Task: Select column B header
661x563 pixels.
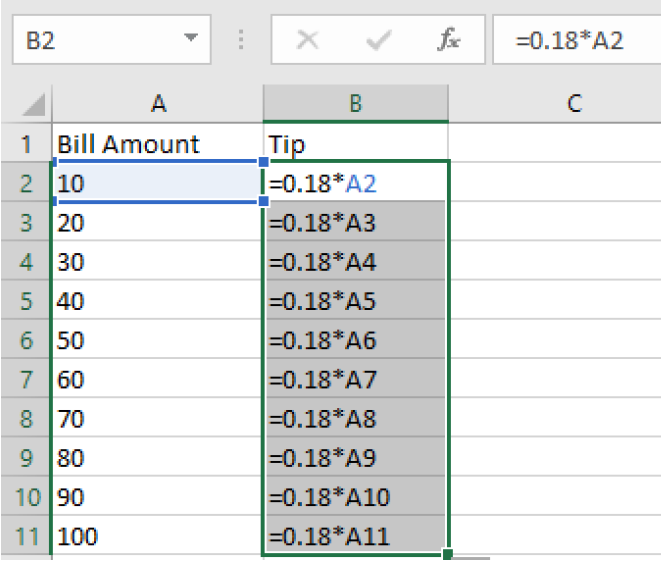Action: tap(356, 104)
